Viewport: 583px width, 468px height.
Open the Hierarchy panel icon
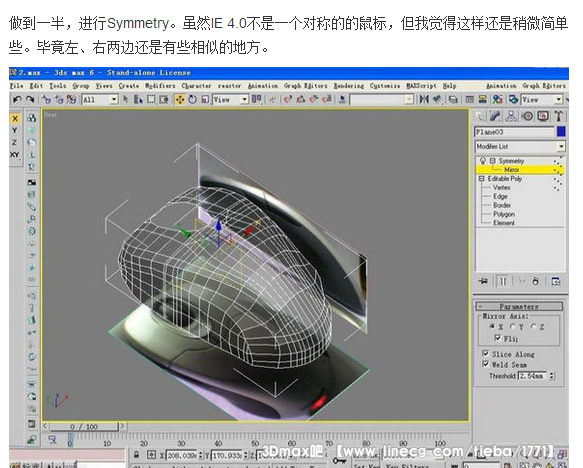(x=511, y=116)
